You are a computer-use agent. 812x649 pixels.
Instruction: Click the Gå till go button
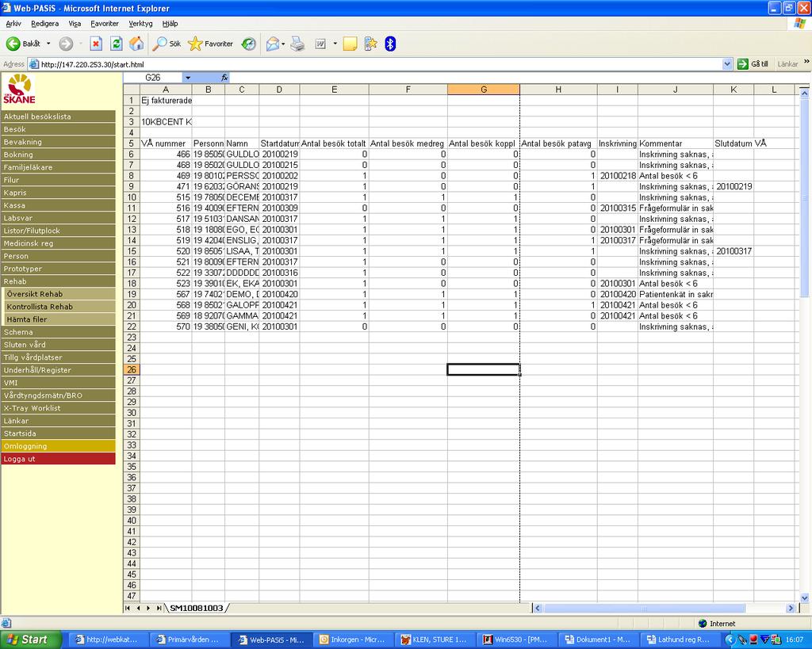coord(753,64)
